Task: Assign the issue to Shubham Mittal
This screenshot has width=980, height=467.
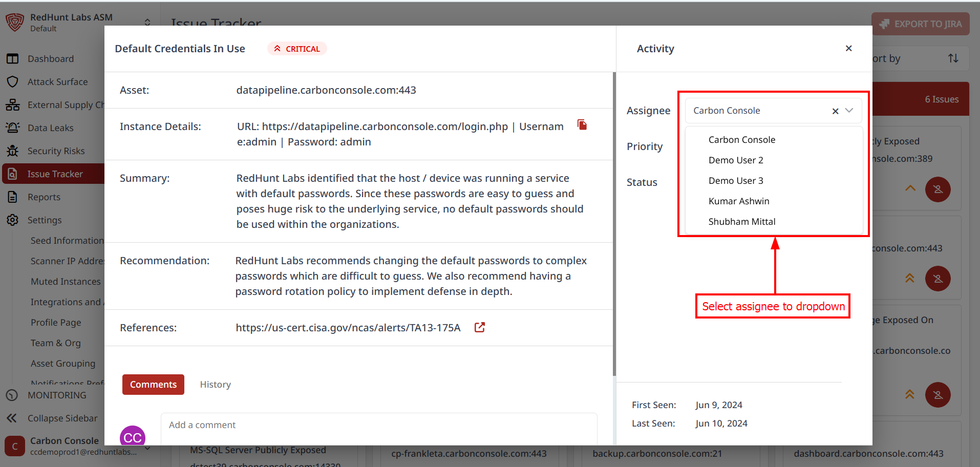Action: point(742,222)
